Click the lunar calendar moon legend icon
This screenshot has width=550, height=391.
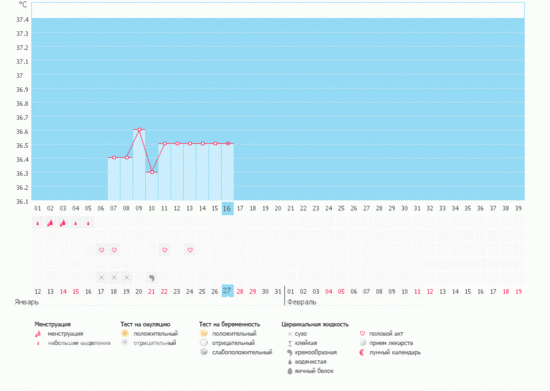click(x=362, y=352)
